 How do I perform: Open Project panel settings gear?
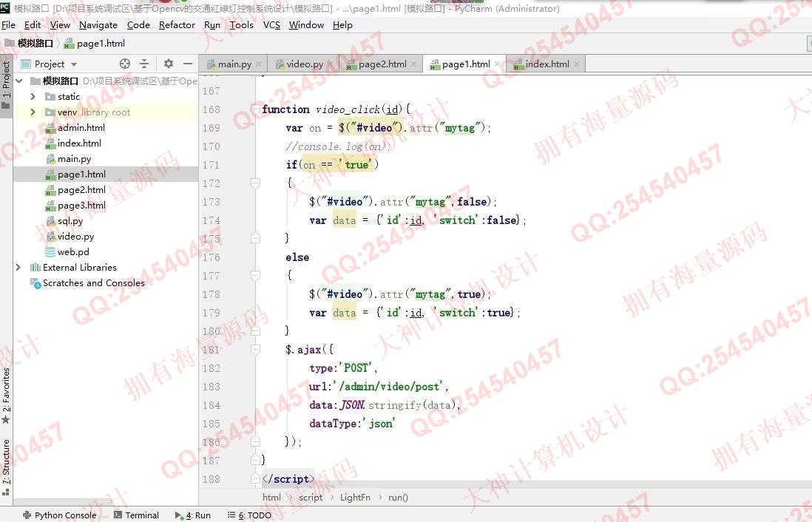tap(169, 64)
